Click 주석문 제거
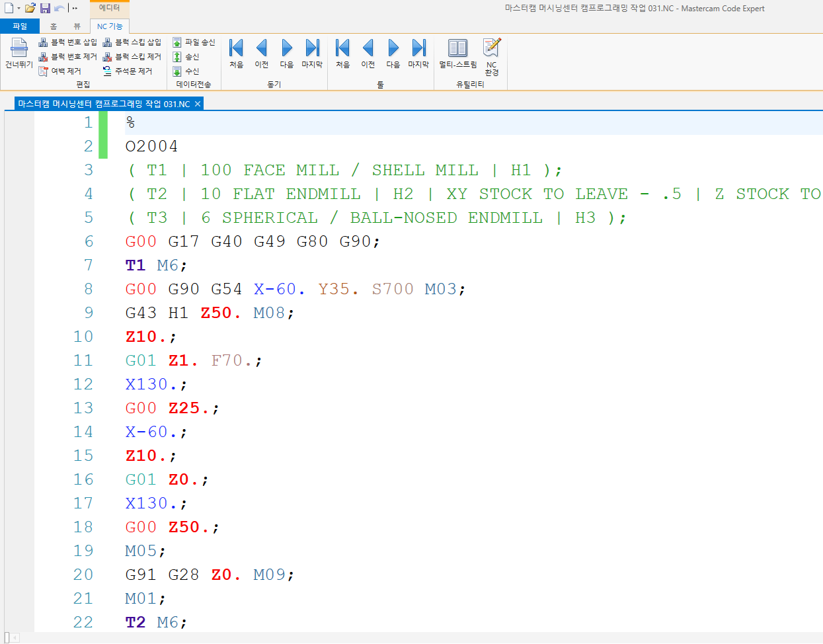Image resolution: width=823 pixels, height=644 pixels. [127, 71]
